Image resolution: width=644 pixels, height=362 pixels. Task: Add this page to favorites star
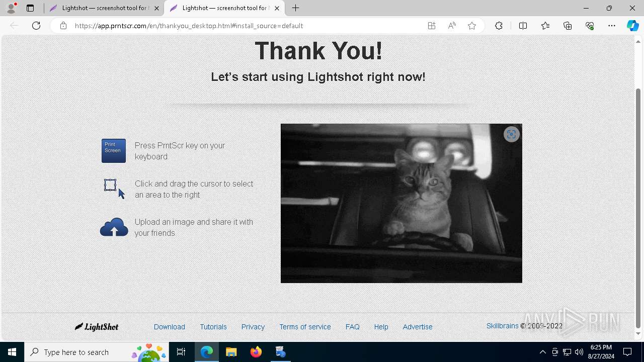point(472,26)
